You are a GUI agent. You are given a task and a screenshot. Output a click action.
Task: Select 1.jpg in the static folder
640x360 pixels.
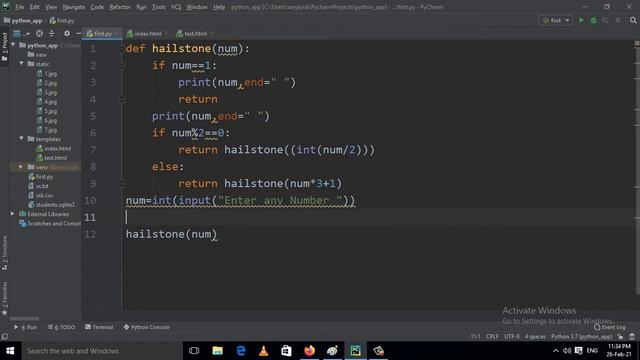(x=47, y=74)
